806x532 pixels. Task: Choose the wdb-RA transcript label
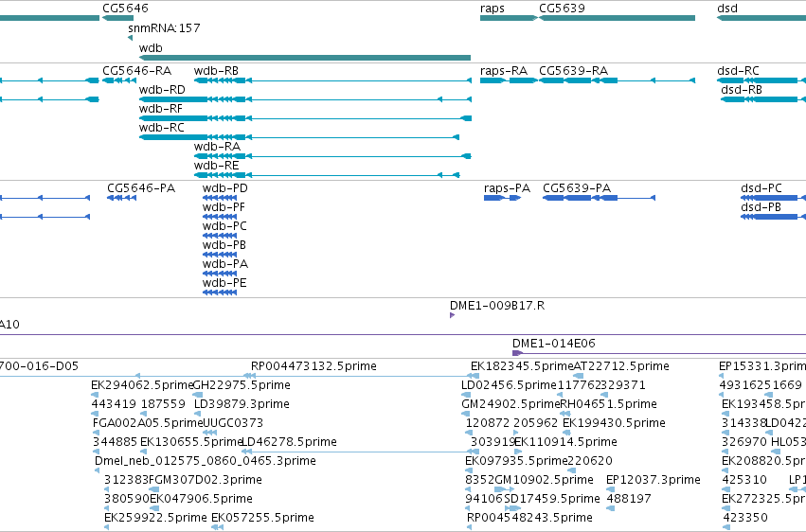pos(217,147)
